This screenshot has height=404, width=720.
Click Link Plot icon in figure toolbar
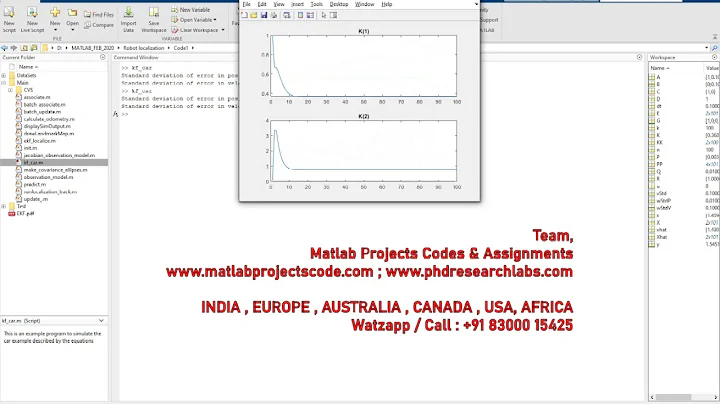point(287,15)
